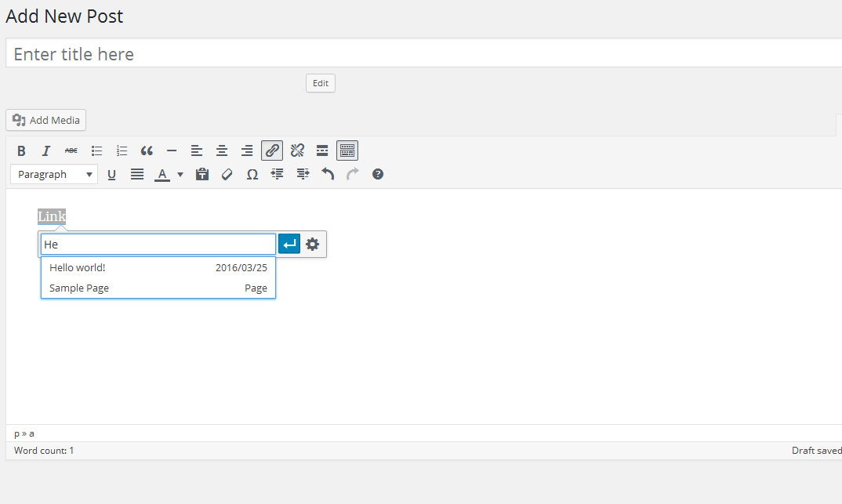The width and height of the screenshot is (842, 504).
Task: Apply the link with the blue button
Action: click(x=289, y=245)
